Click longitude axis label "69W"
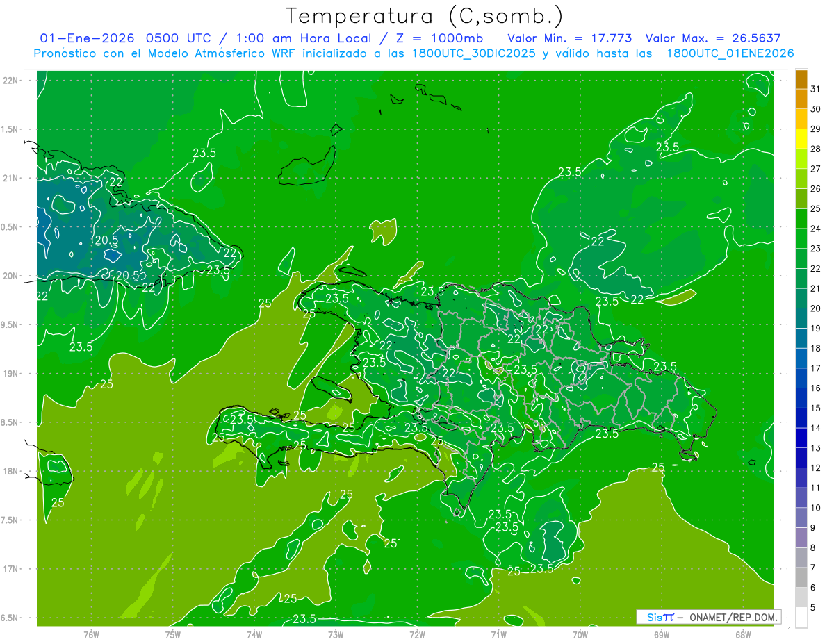Viewport: 834px width, 644px height. tap(662, 634)
